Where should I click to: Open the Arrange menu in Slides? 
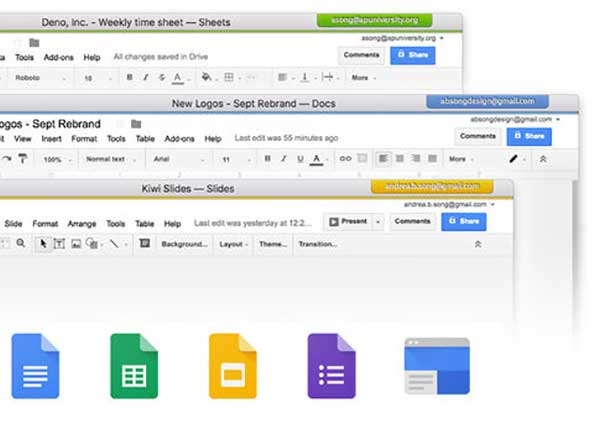tap(82, 223)
